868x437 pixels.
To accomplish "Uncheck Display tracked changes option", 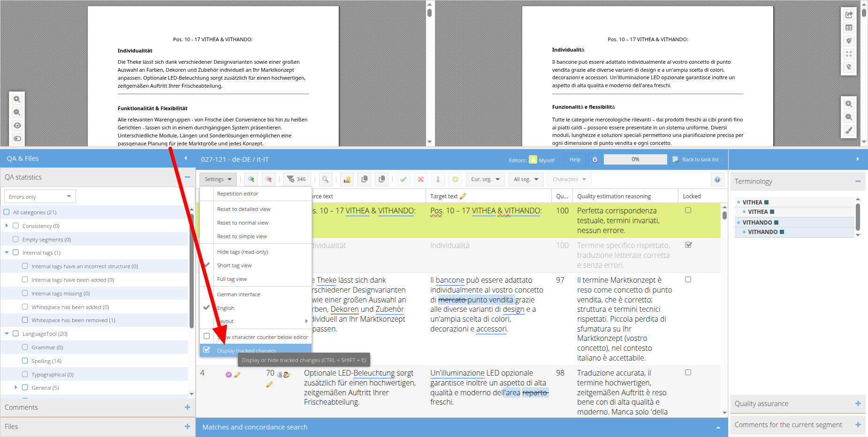I will click(206, 350).
